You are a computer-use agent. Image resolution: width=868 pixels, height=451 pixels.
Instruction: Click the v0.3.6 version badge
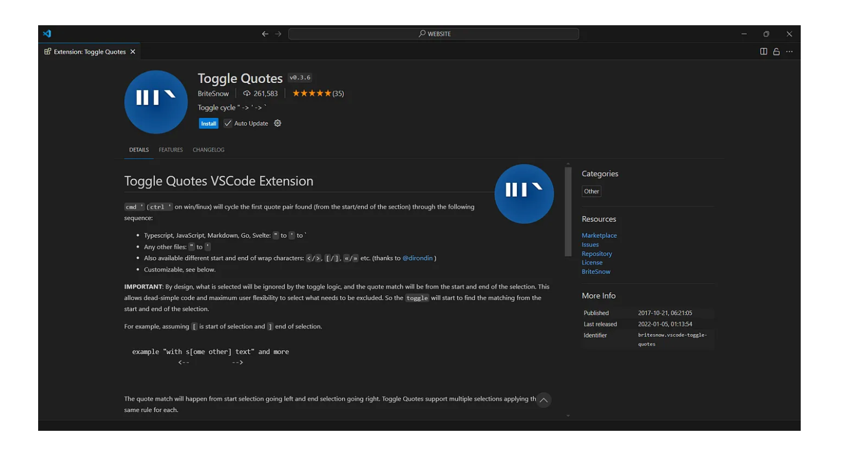coord(300,78)
